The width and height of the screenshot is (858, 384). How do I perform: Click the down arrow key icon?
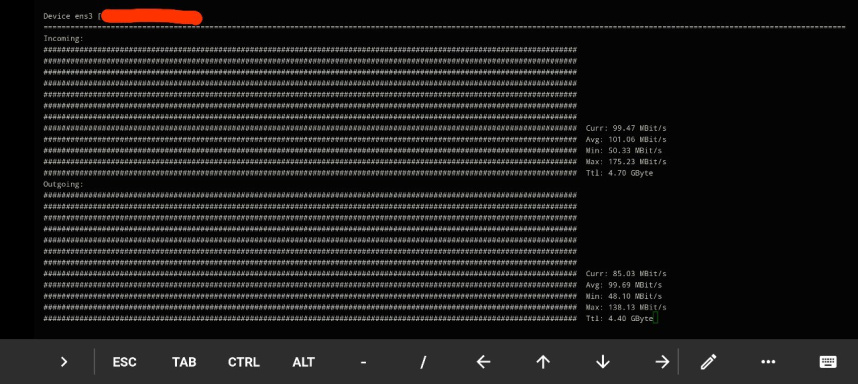tap(602, 362)
